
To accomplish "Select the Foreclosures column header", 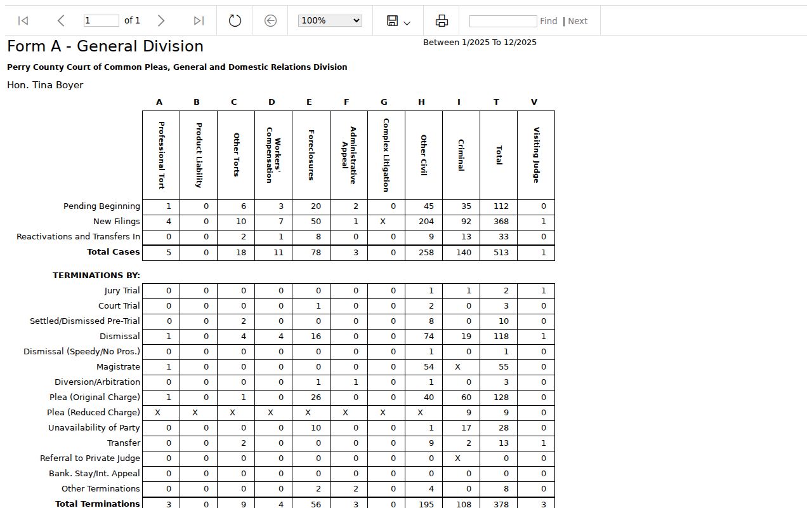I will tap(311, 155).
